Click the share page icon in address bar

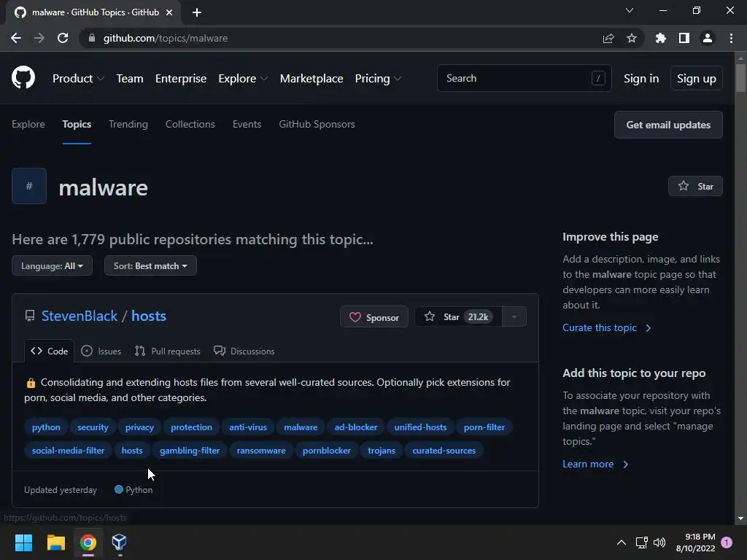point(608,38)
